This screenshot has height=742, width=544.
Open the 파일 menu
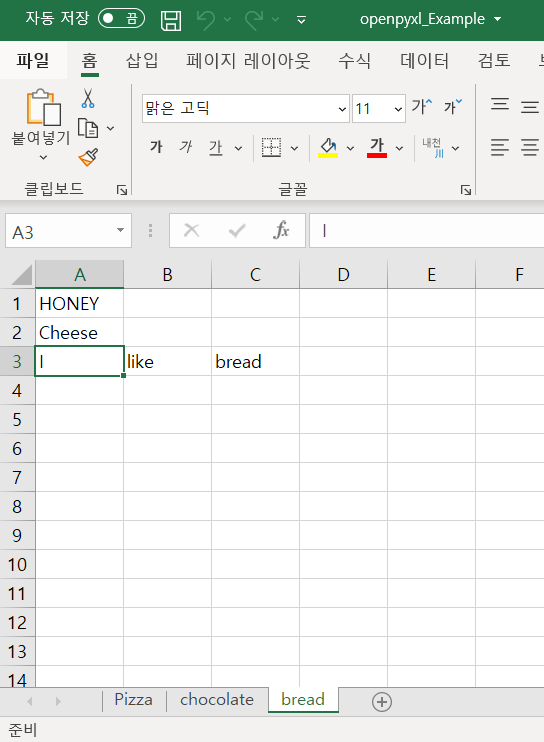point(33,61)
